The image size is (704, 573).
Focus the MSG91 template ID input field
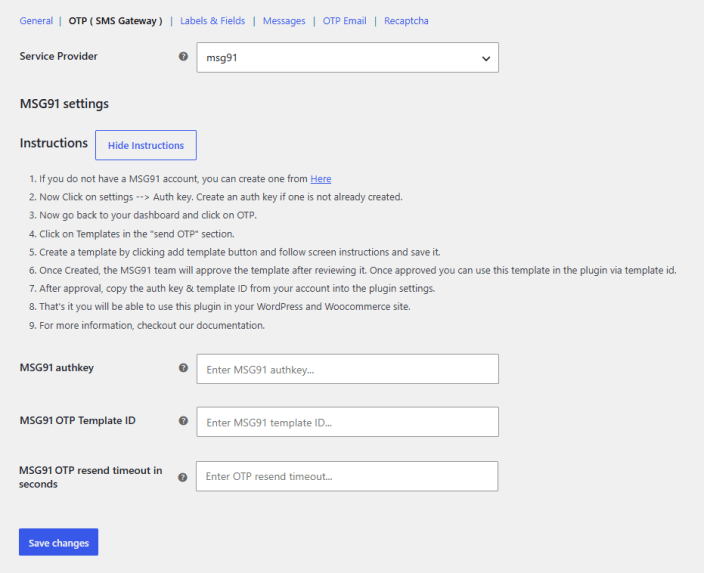point(348,422)
